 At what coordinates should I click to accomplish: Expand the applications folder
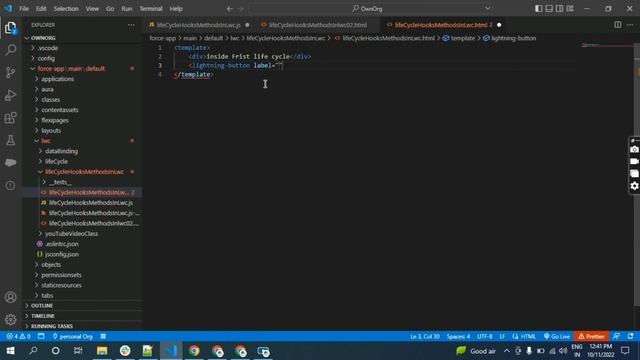82,79
